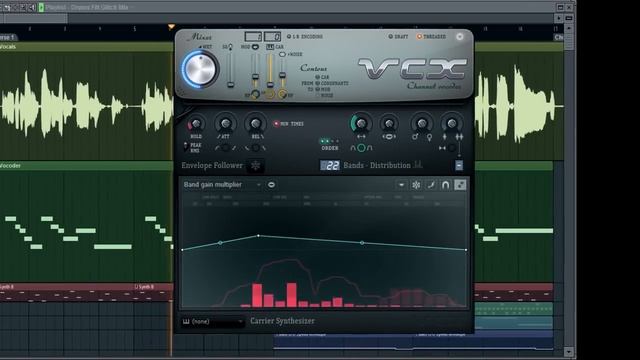Viewport: 640px width, 360px height.
Task: Select the envelope pencil draw tool
Action: (x=431, y=185)
